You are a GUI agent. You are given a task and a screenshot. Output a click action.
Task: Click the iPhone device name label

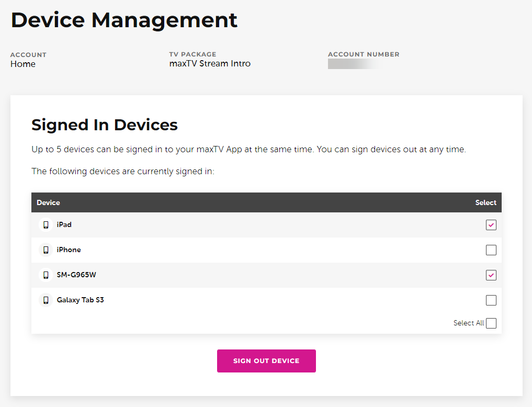(69, 250)
